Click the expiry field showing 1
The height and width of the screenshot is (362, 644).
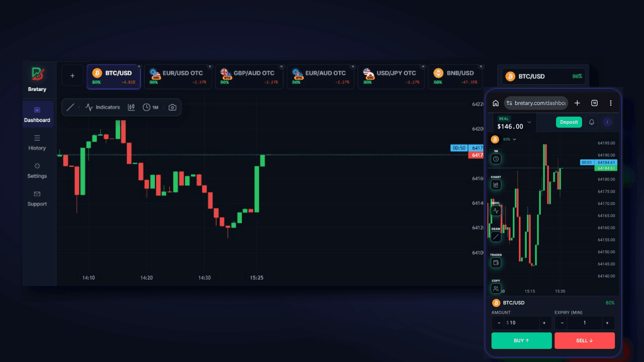[585, 323]
